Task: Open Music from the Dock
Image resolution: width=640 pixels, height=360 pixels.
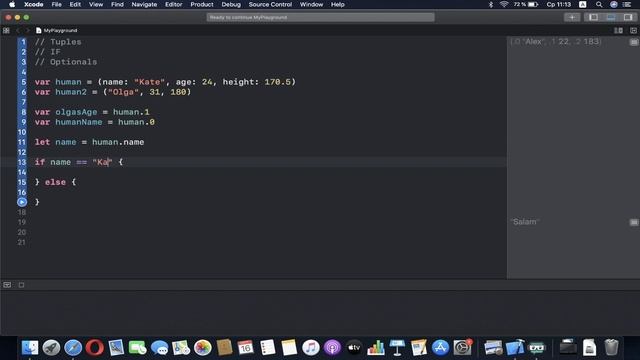Action: [x=311, y=348]
